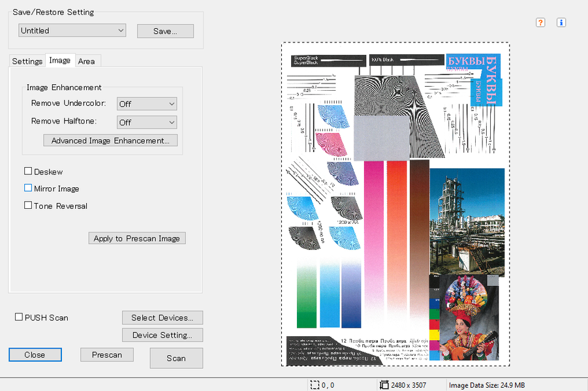Expand the Remove Undercolor dropdown

point(147,104)
